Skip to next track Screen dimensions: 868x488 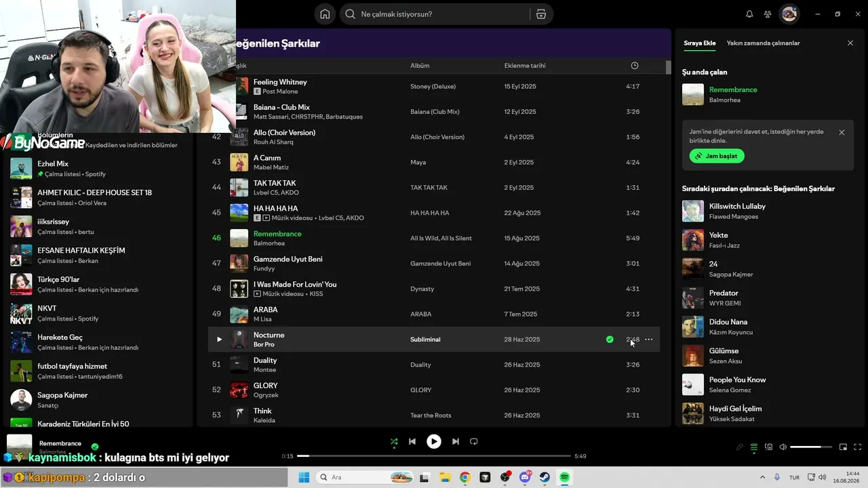(456, 442)
